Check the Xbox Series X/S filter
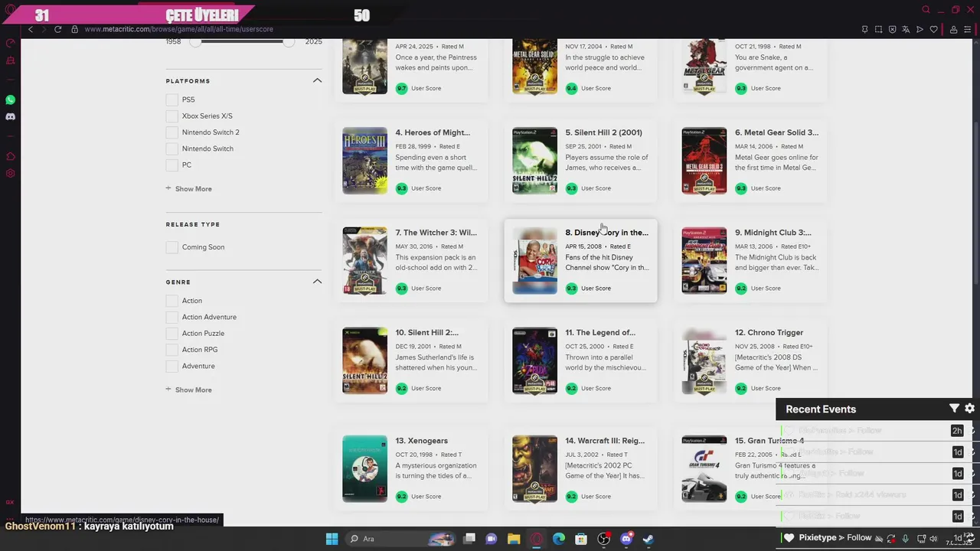The height and width of the screenshot is (551, 980). [172, 116]
